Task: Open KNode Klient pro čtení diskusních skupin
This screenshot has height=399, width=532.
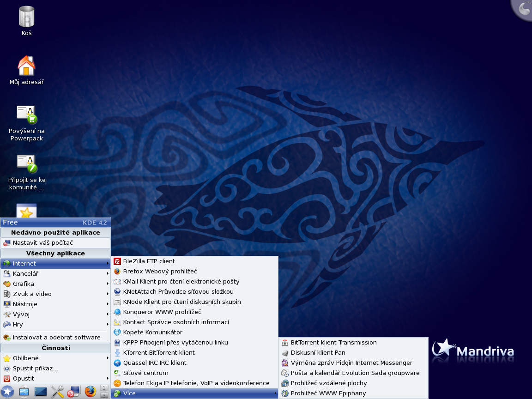Action: tap(195, 302)
